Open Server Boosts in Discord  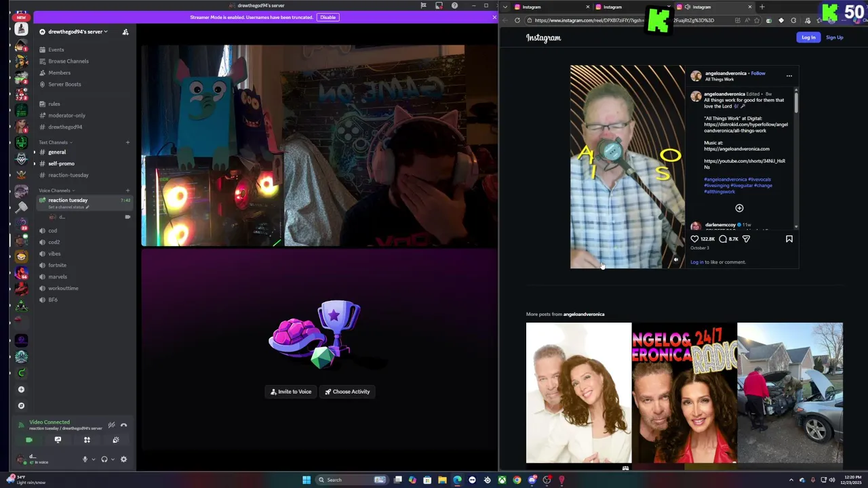(x=64, y=84)
